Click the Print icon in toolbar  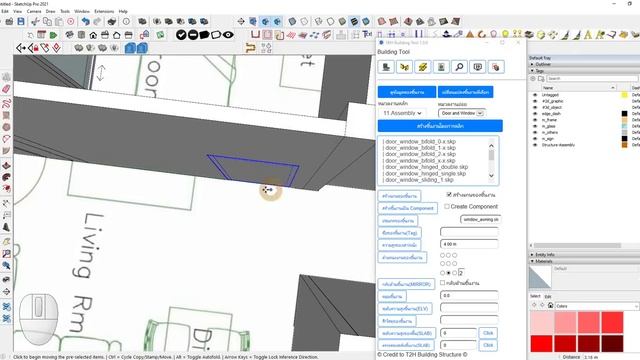[x=112, y=21]
